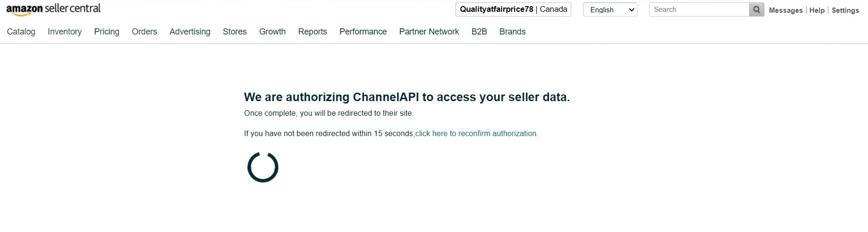Open the Advertising menu
This screenshot has height=232, width=868.
190,32
